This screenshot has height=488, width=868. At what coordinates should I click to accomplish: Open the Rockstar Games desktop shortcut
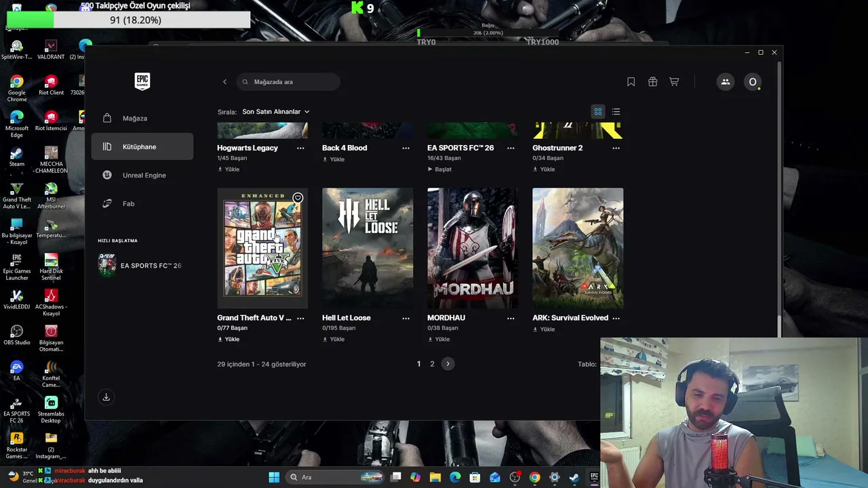point(17,445)
